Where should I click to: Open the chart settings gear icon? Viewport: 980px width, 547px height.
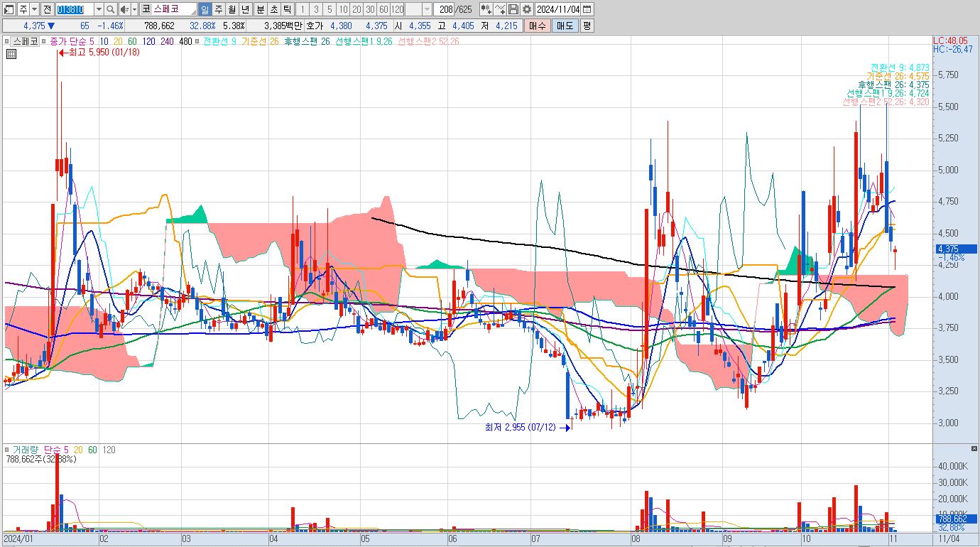526,9
